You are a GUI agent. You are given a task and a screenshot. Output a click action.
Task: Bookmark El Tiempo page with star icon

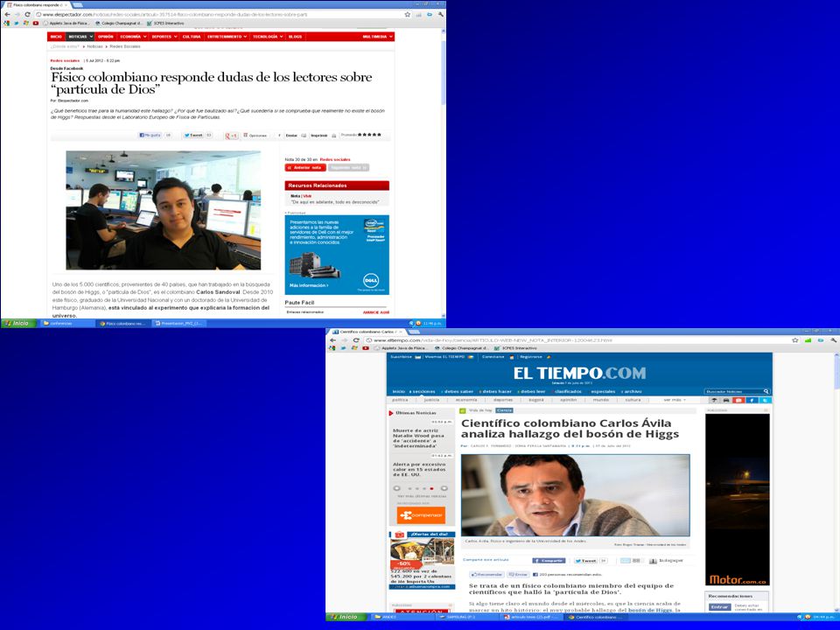(795, 340)
